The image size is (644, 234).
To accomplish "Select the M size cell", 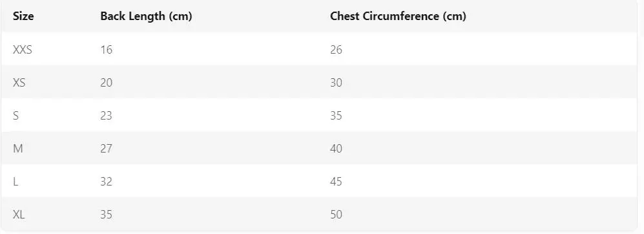I will click(17, 149).
